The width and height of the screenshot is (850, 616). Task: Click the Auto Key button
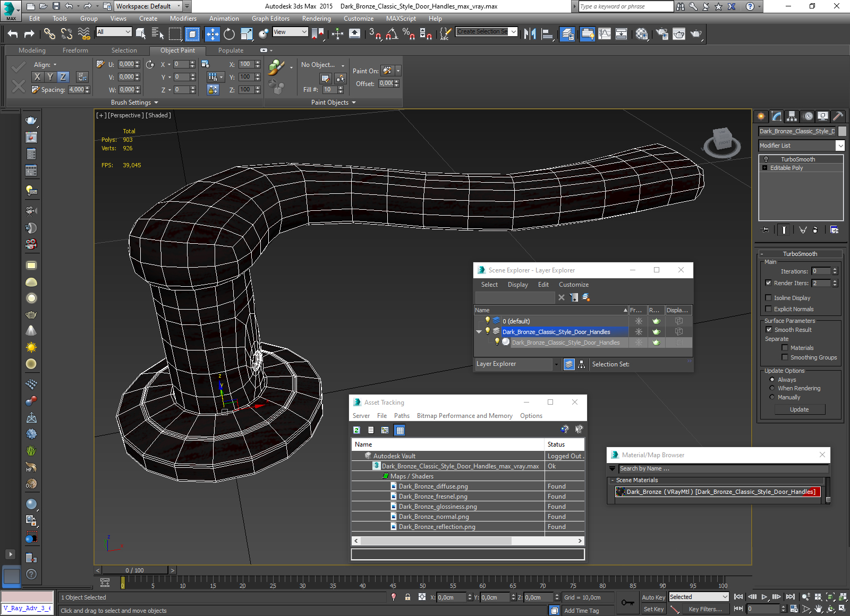click(653, 597)
